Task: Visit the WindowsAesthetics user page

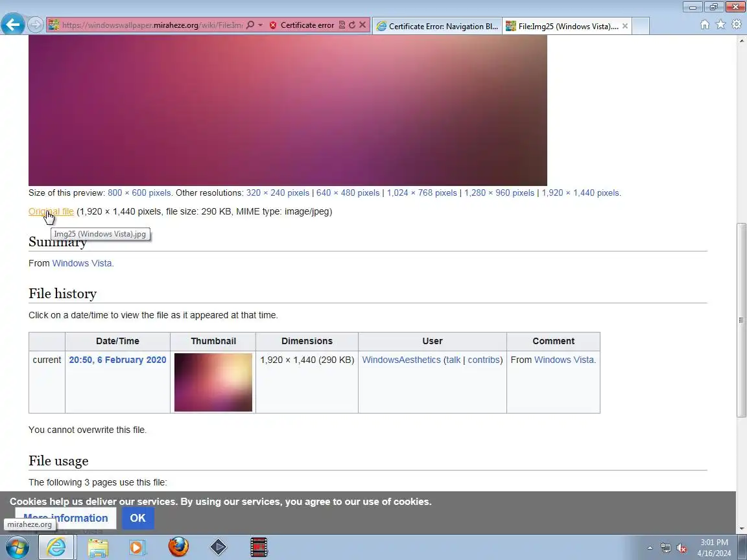Action: (x=401, y=360)
